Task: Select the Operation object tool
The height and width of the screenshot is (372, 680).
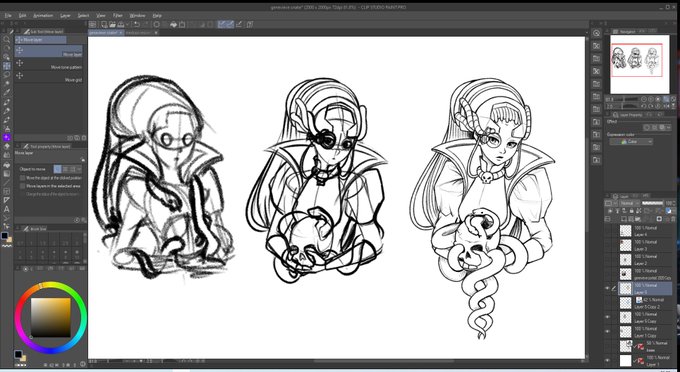Action: tap(7, 57)
